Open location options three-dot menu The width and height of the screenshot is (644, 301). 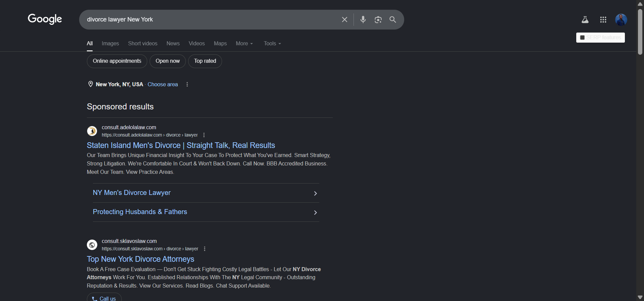pyautogui.click(x=187, y=84)
